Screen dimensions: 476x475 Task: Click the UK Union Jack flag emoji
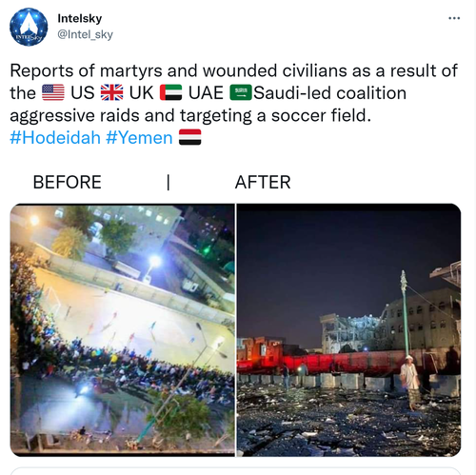pos(111,92)
